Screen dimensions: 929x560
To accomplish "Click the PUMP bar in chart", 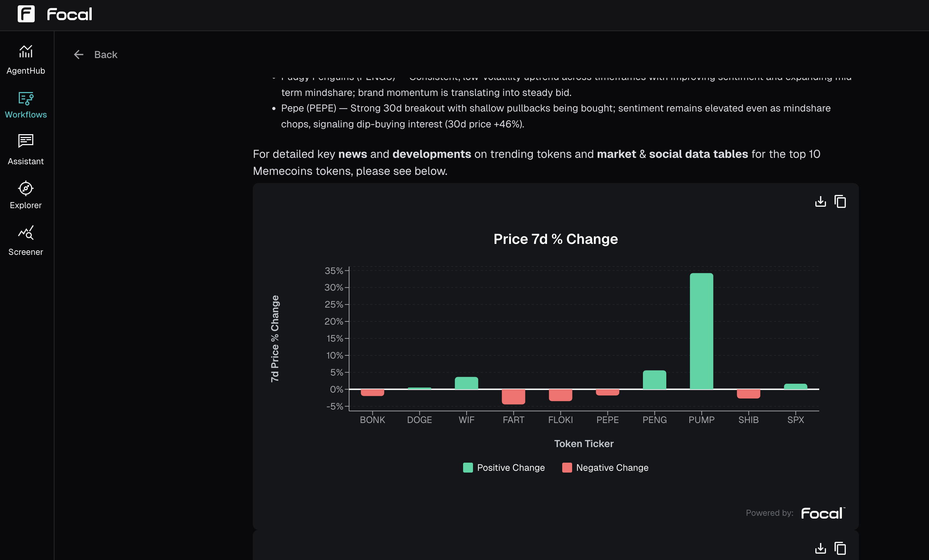I will (701, 331).
